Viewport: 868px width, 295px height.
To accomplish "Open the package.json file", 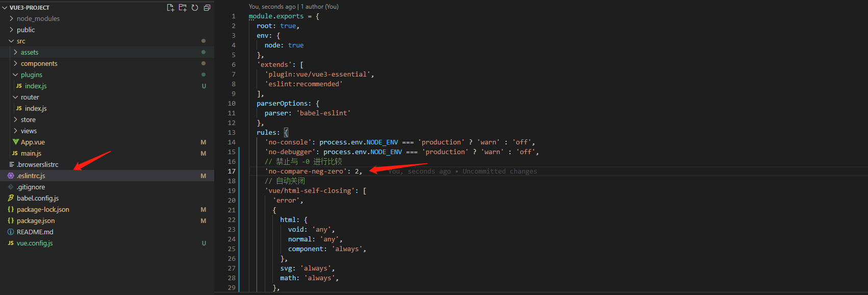I will (x=107, y=220).
